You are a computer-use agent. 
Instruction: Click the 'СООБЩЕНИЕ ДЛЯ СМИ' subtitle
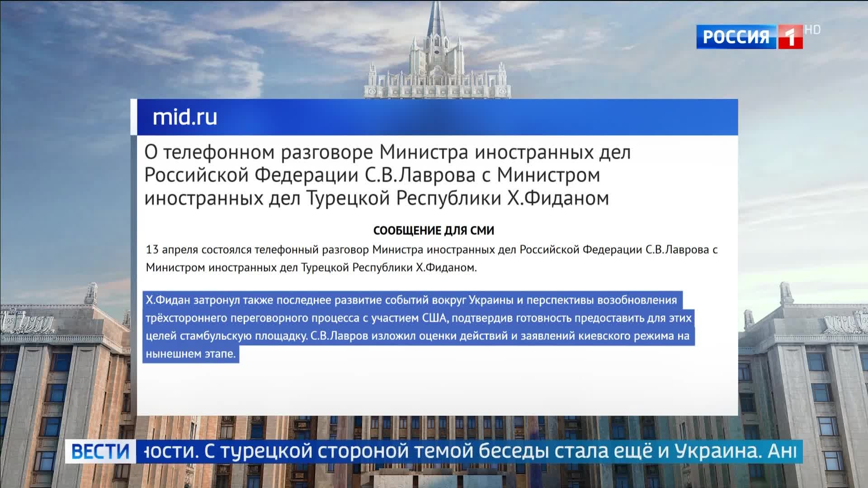[x=434, y=231]
